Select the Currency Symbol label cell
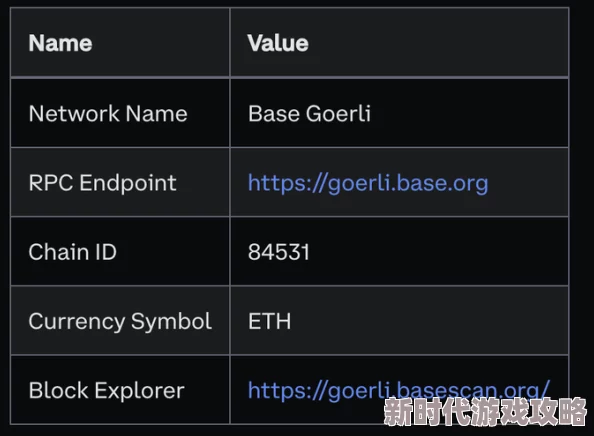Viewport: 594px width, 436px height. point(120,320)
